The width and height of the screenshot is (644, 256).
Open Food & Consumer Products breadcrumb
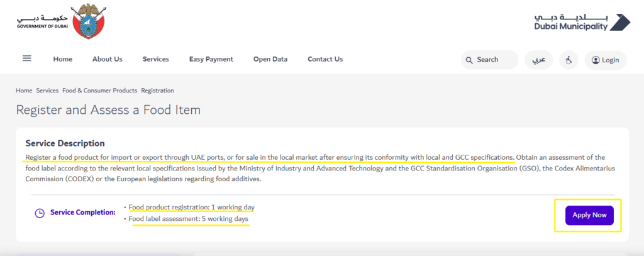pyautogui.click(x=99, y=91)
